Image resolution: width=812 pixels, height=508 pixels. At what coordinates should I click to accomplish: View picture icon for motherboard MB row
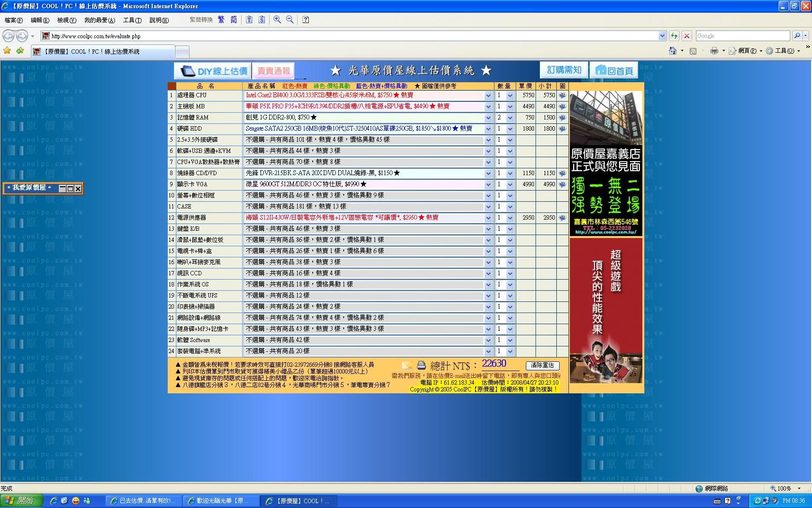[x=562, y=106]
